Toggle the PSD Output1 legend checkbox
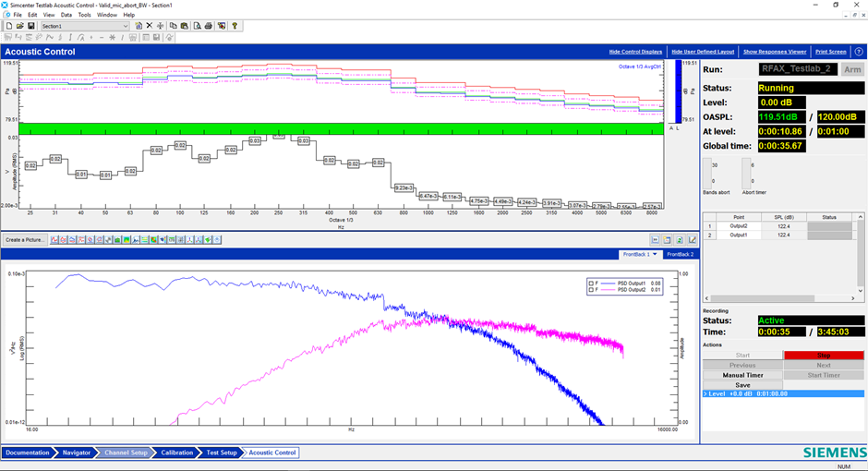The height and width of the screenshot is (471, 868). point(591,284)
